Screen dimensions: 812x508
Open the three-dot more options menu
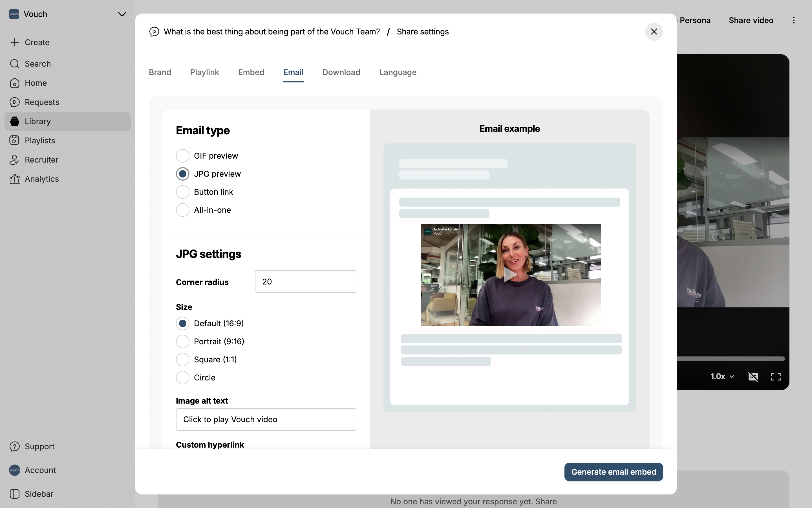pos(794,21)
